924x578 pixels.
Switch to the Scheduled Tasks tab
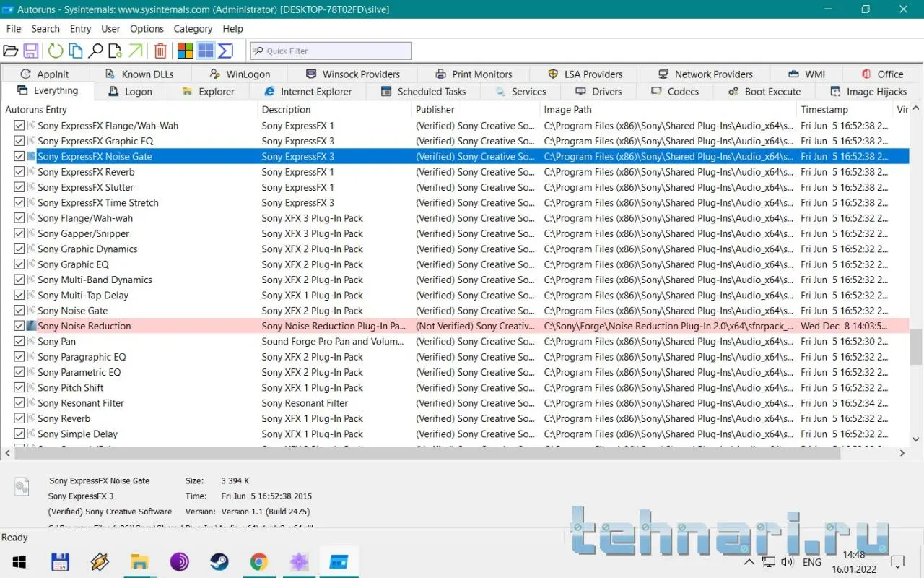(x=424, y=92)
